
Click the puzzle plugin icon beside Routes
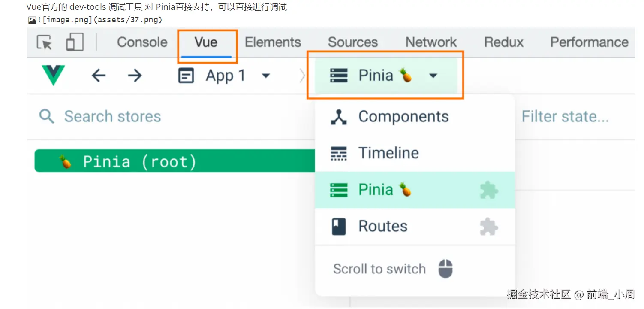click(489, 227)
